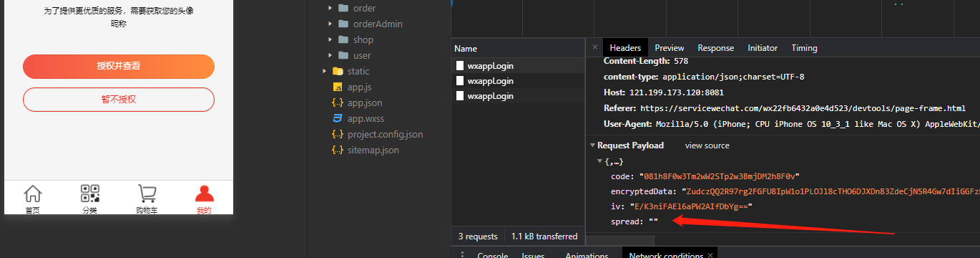Tap the 授权并查看 authorize button
Image resolution: width=980 pixels, height=258 pixels.
tap(119, 66)
